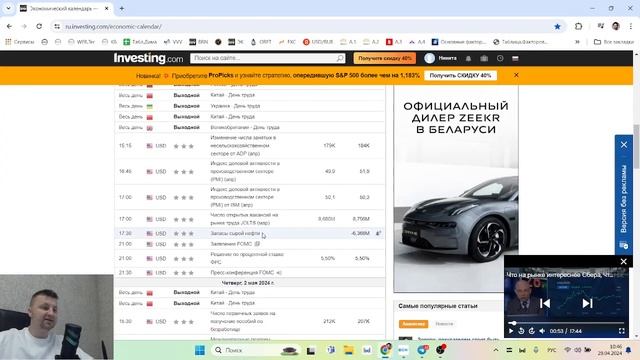Open the clock icon in Investing header

coord(500,58)
